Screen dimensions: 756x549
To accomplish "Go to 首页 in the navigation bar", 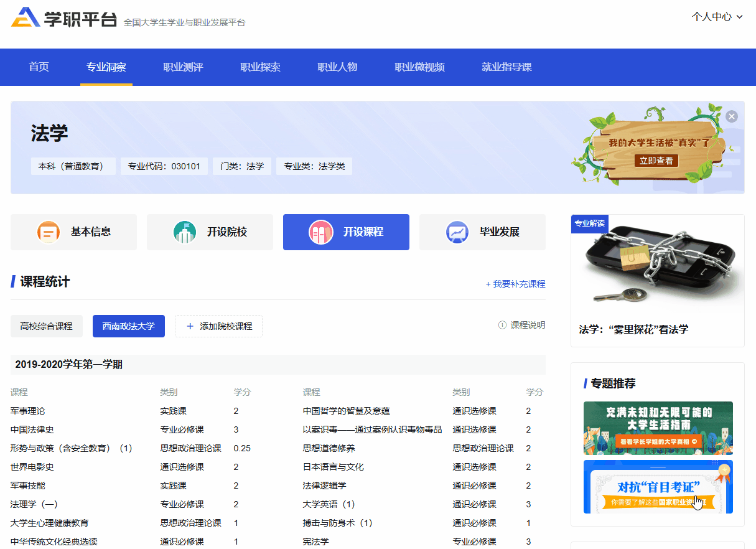I will [38, 67].
